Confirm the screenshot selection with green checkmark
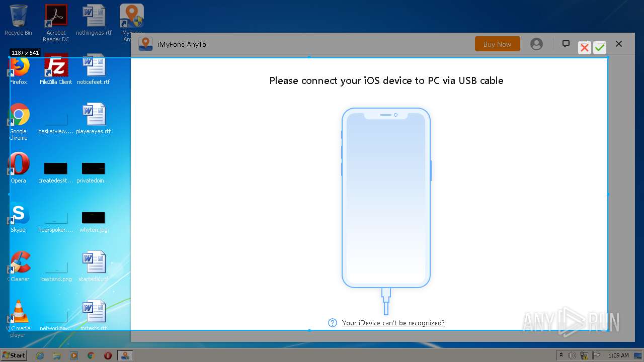This screenshot has height=362, width=644. click(599, 48)
